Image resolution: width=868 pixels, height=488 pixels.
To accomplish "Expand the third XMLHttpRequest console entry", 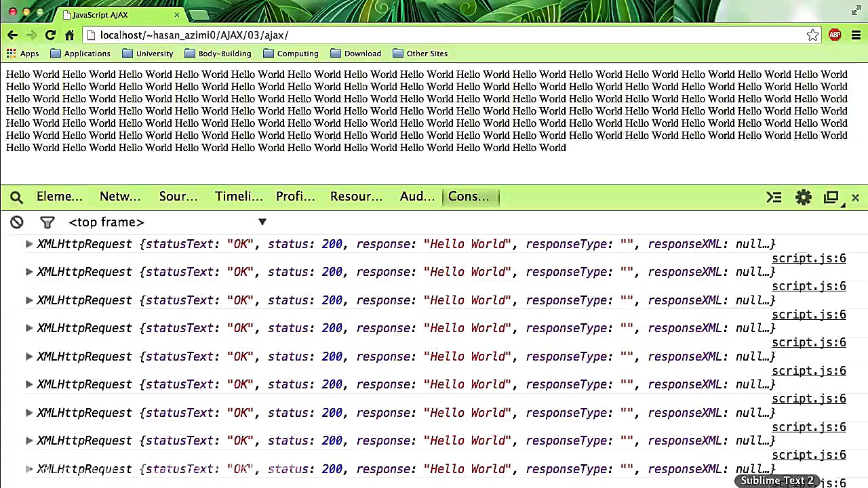I will pyautogui.click(x=29, y=300).
